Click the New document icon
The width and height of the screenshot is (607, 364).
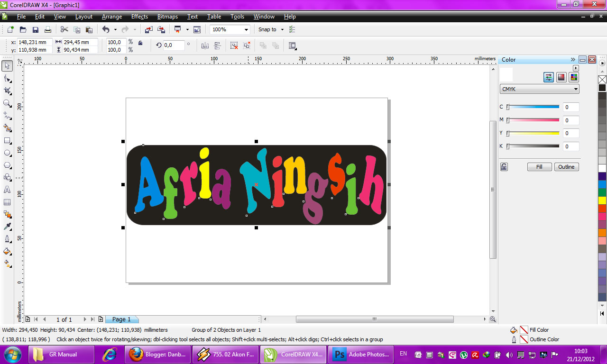(x=10, y=29)
